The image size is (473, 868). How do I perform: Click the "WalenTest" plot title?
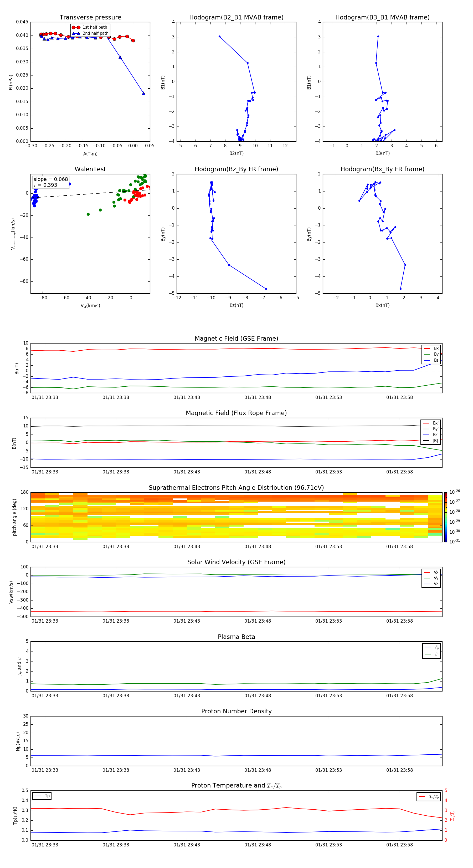90,169
